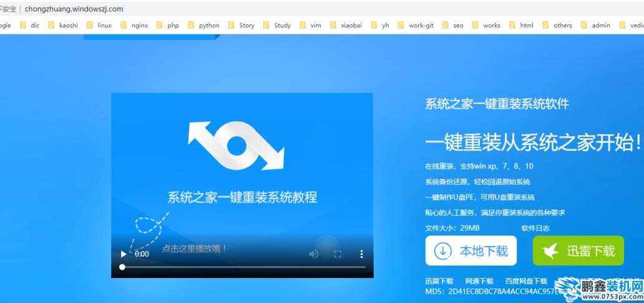Image resolution: width=644 pixels, height=303 pixels.
Task: Play the tutorial video
Action: click(123, 254)
